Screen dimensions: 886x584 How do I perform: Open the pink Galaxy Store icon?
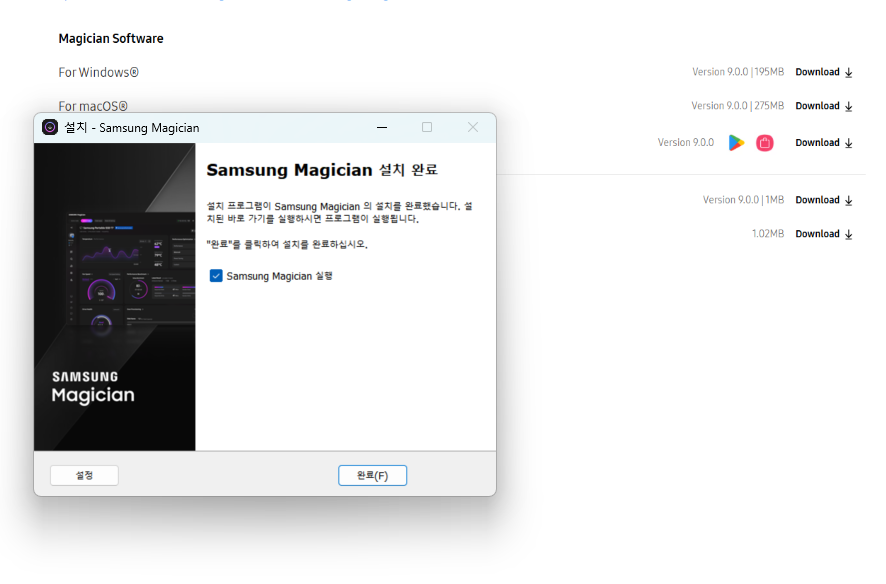pos(765,143)
